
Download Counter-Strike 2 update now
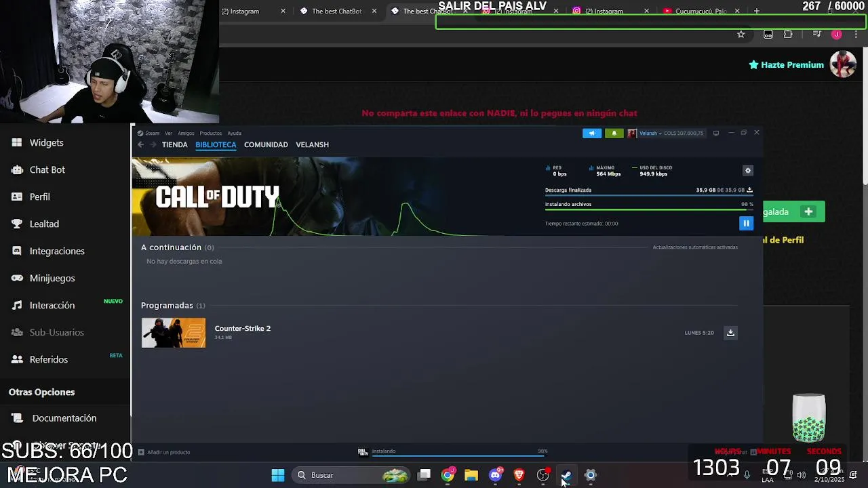tap(730, 333)
